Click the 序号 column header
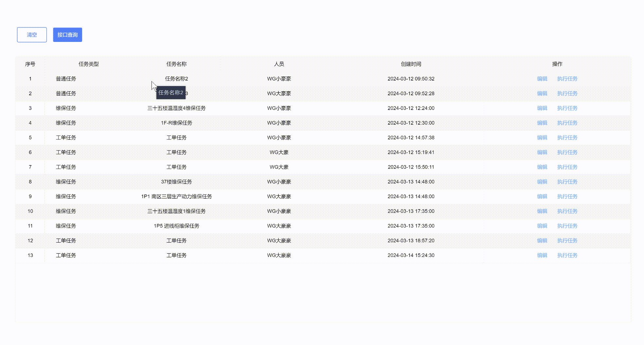 click(30, 64)
